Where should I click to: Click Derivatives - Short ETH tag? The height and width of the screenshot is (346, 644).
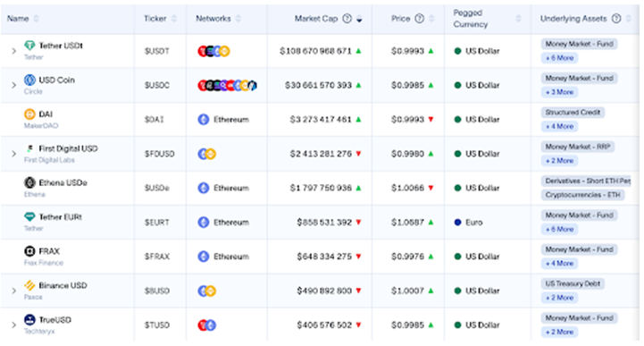[586, 181]
